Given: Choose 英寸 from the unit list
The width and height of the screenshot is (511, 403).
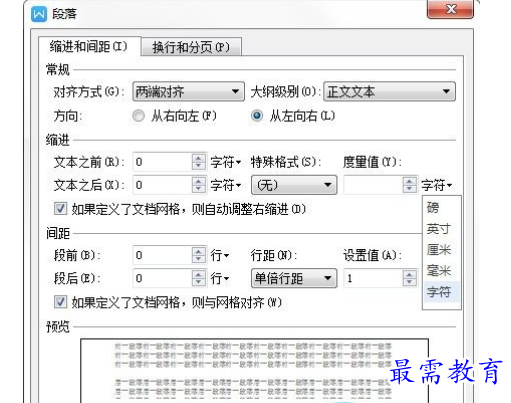Looking at the screenshot, I should (441, 229).
